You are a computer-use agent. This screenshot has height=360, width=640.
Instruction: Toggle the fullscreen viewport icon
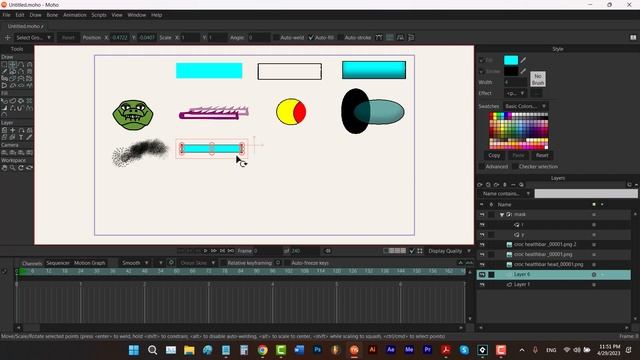coord(420,251)
